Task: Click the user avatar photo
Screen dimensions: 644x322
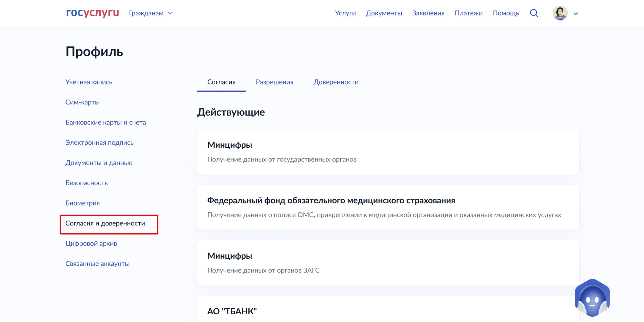Action: pos(560,13)
